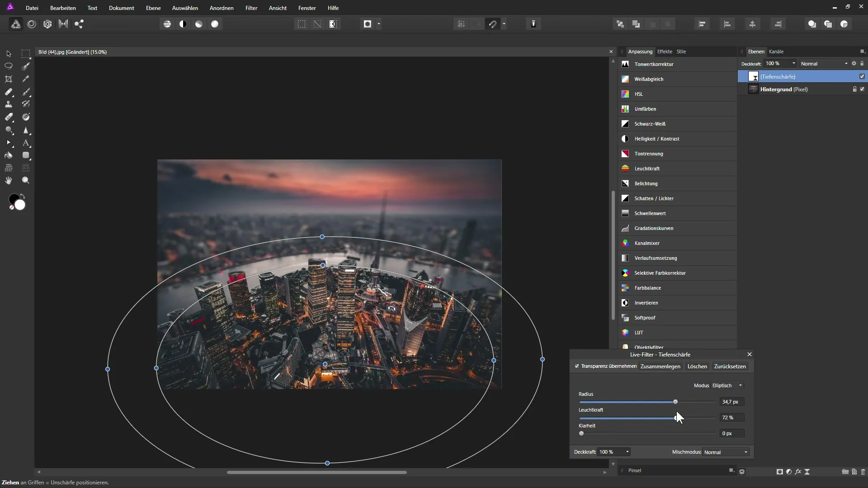The width and height of the screenshot is (868, 488).
Task: Open the Filter menu
Action: click(251, 8)
